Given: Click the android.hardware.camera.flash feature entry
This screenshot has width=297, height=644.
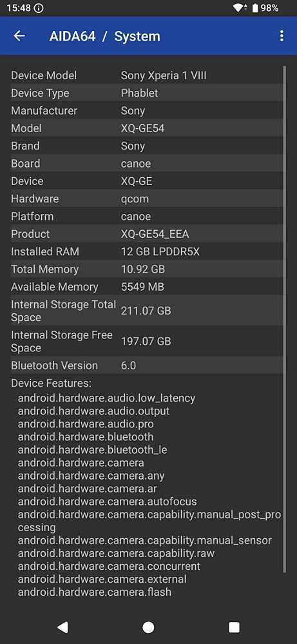Looking at the screenshot, I should pyautogui.click(x=95, y=592).
